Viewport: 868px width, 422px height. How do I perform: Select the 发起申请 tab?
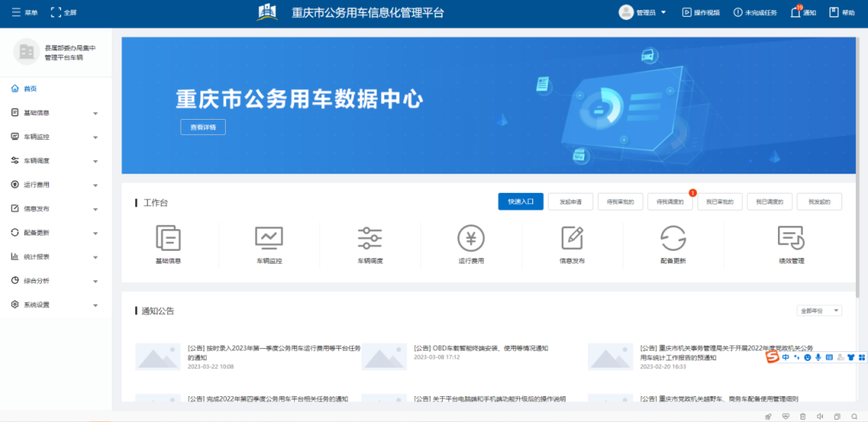pyautogui.click(x=571, y=202)
